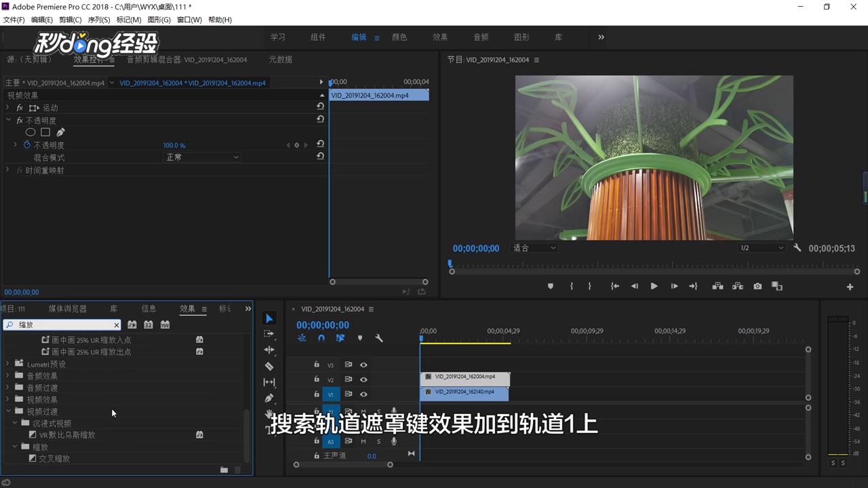This screenshot has height=488, width=868.
Task: Open the blend mode dropdown
Action: coord(202,157)
